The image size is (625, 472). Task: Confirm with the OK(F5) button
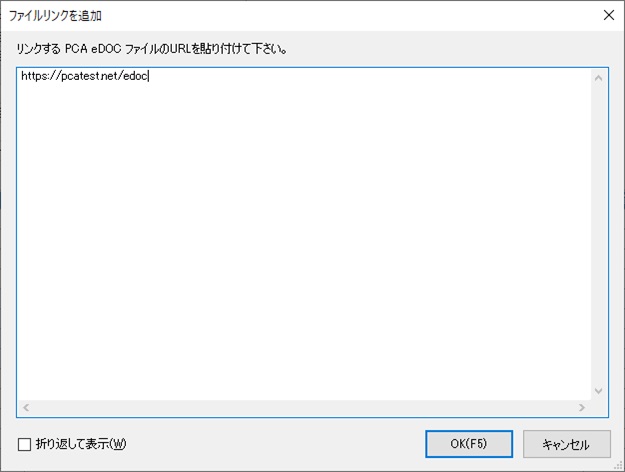click(x=469, y=444)
